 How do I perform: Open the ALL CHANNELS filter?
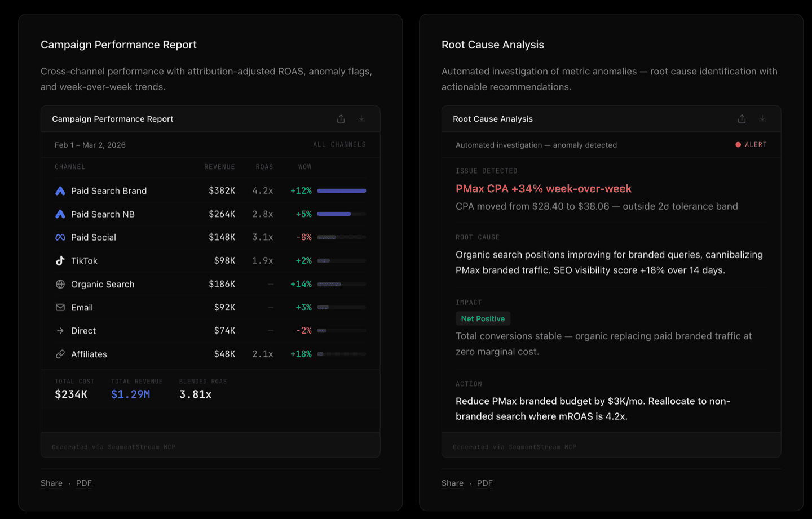[341, 144]
